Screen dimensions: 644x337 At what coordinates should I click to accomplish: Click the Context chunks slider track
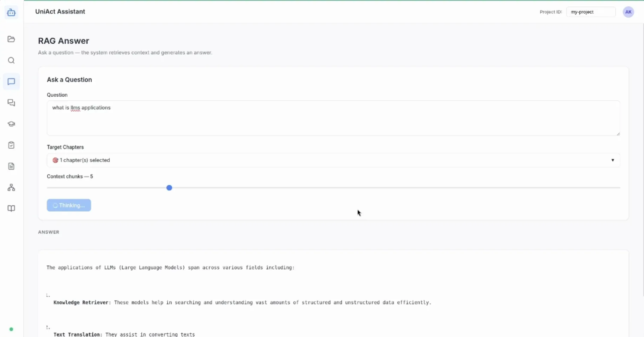pyautogui.click(x=333, y=188)
